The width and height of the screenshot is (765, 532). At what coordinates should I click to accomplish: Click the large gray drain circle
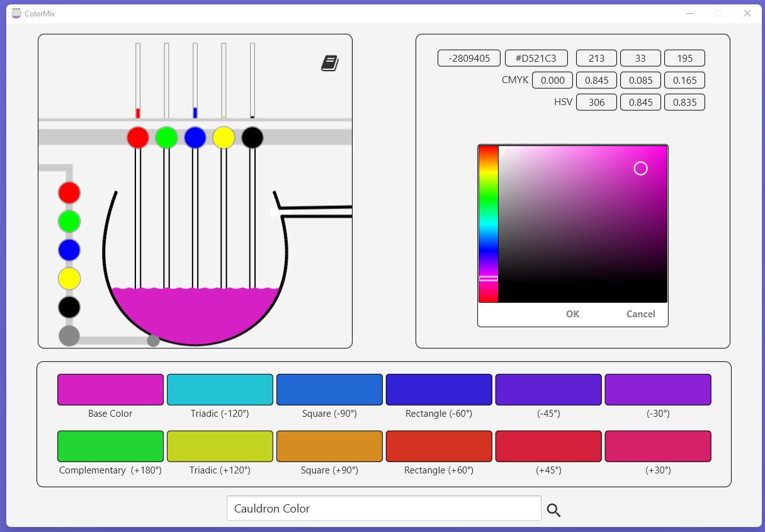pyautogui.click(x=69, y=336)
